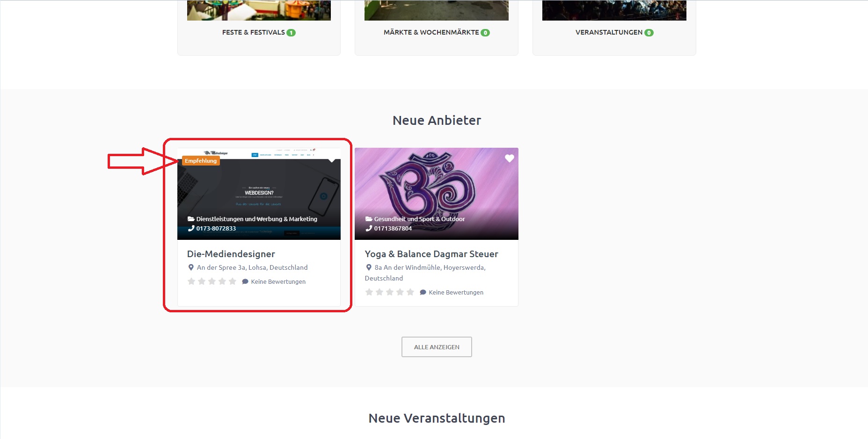Rate Die-Mediendesigner with the fifth star
This screenshot has height=439, width=868.
(233, 281)
